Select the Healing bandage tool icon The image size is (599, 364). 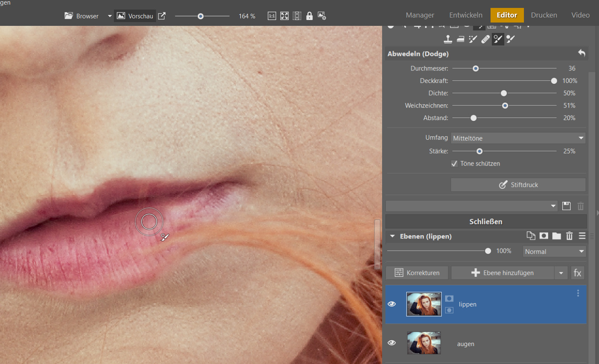tap(486, 39)
